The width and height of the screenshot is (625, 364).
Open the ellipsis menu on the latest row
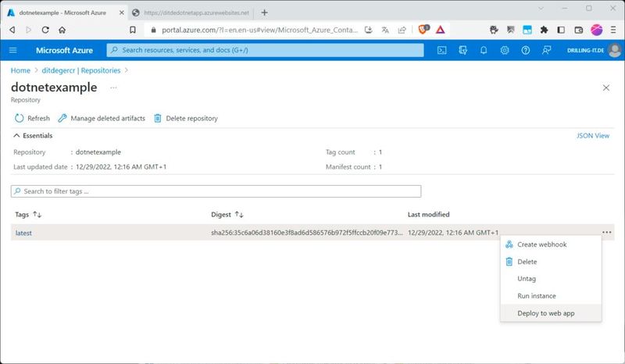coord(607,233)
